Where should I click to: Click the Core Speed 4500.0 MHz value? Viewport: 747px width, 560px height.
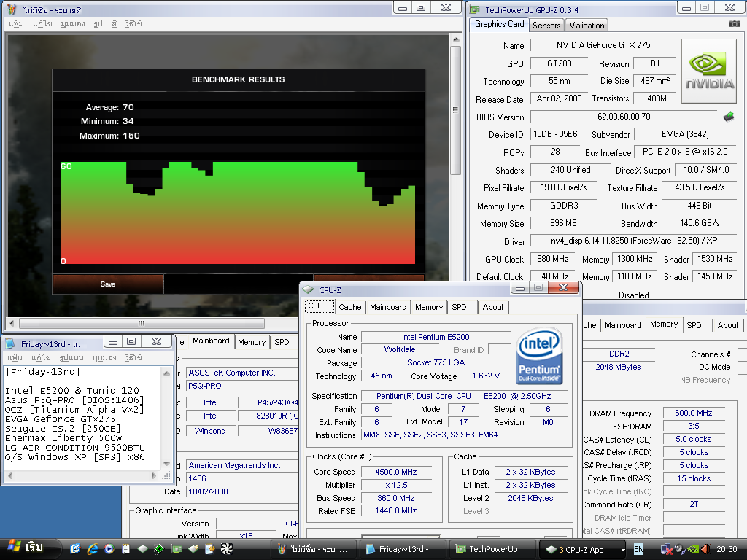396,472
